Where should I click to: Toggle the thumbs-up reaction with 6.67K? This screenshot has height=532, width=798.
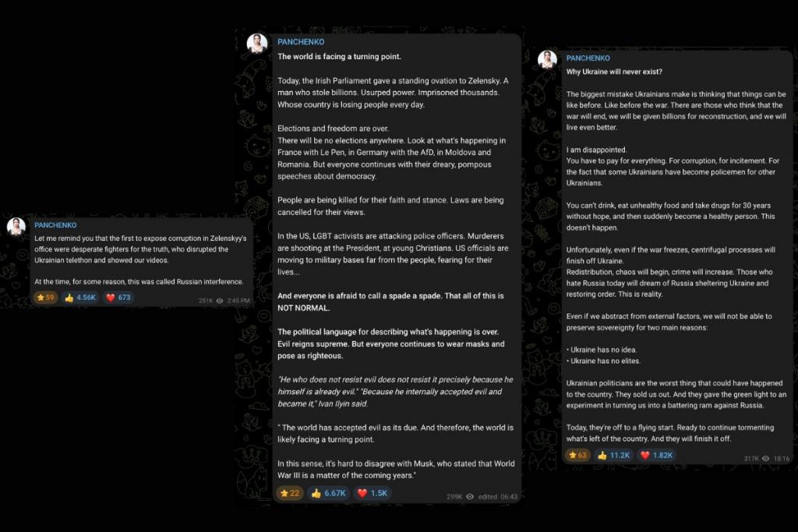(328, 493)
